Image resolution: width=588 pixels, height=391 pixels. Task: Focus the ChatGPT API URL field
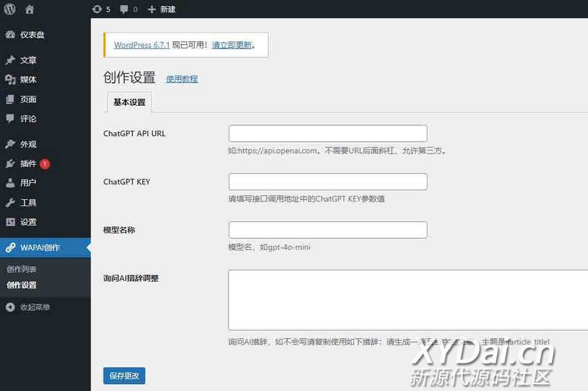tap(327, 134)
